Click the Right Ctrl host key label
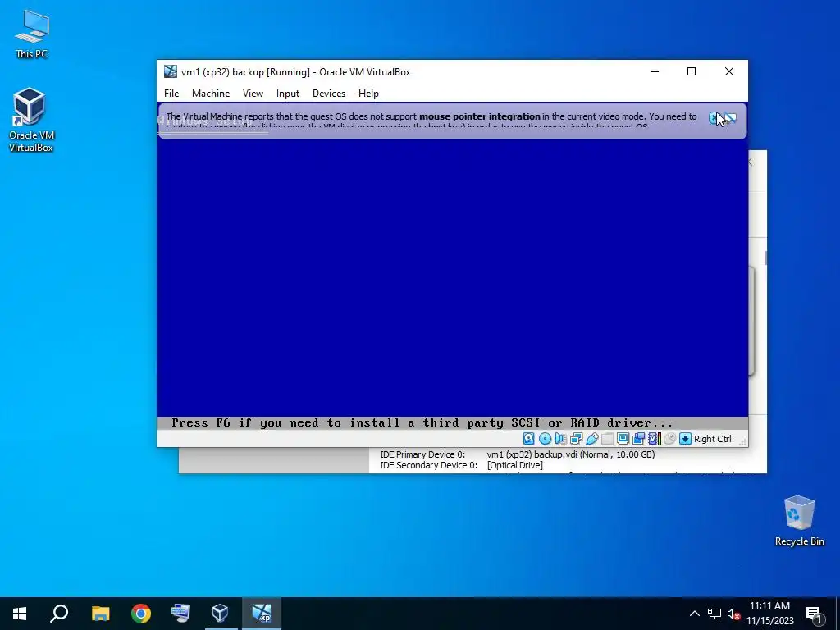840x630 pixels. point(713,439)
